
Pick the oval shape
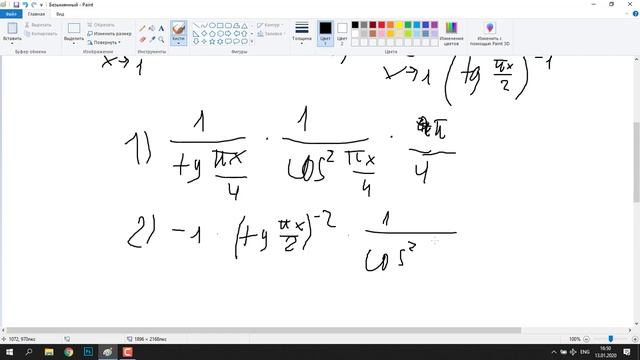[212, 25]
